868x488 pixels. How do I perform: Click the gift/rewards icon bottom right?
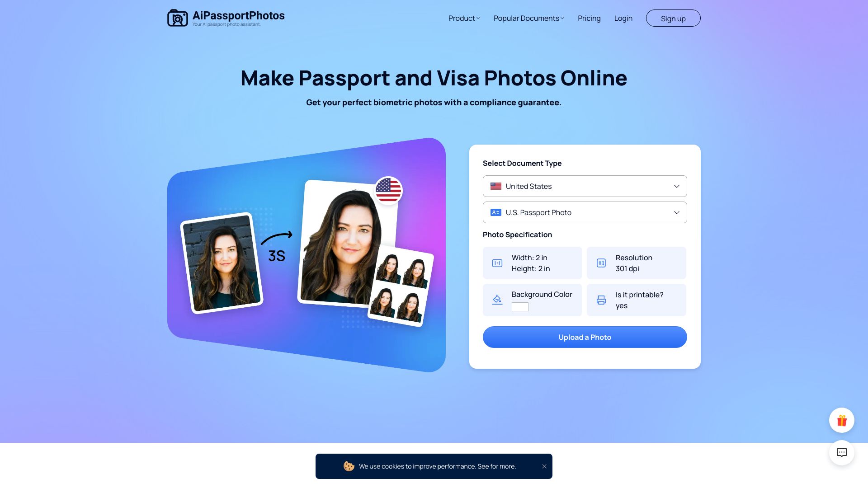(842, 419)
